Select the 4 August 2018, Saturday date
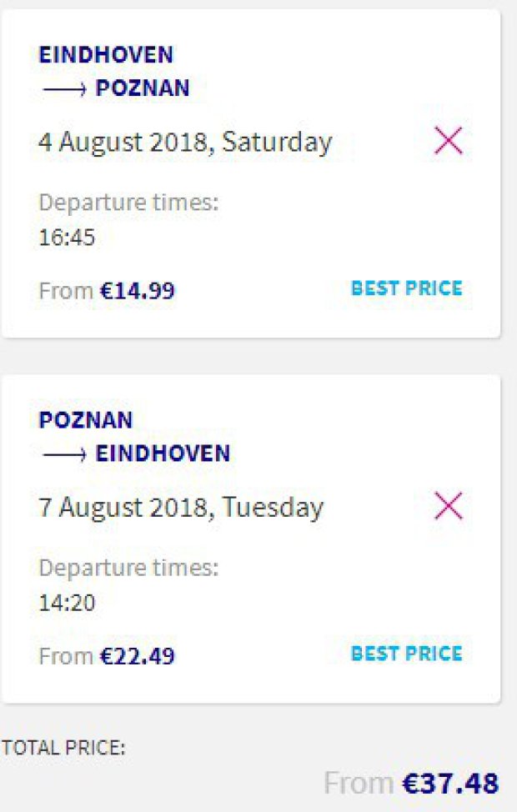Screen dimensions: 517x812 click(185, 142)
